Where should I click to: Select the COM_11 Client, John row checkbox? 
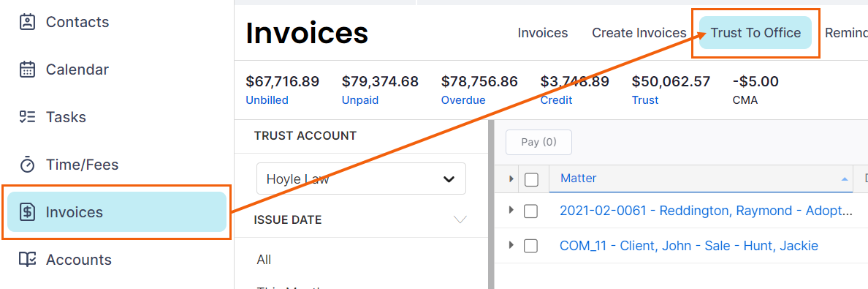point(531,246)
